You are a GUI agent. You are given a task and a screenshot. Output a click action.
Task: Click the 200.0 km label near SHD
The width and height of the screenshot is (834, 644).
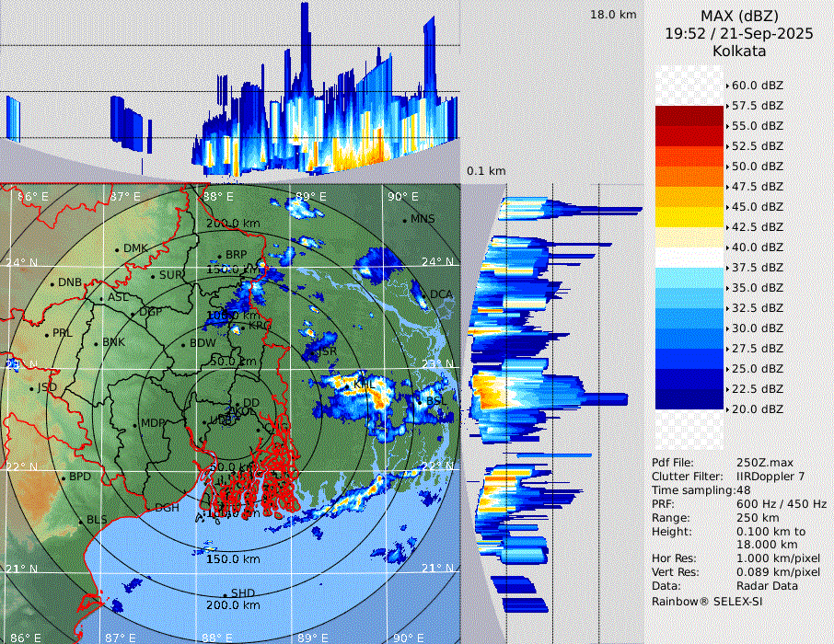[x=232, y=605]
